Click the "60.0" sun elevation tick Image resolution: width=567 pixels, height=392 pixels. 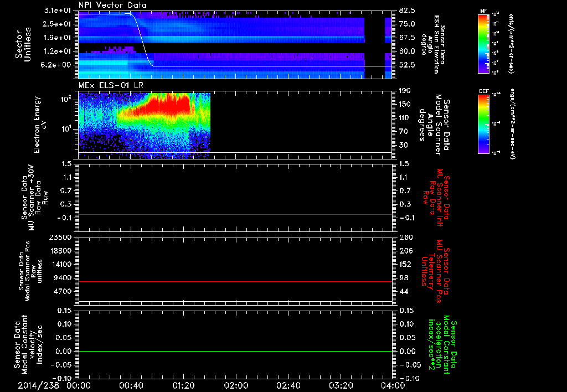(x=407, y=51)
